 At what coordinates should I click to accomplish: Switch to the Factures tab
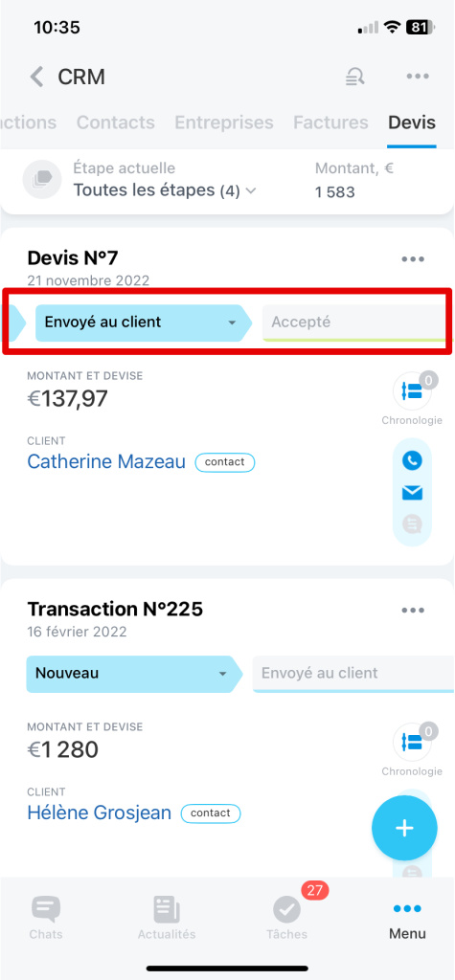coord(330,122)
